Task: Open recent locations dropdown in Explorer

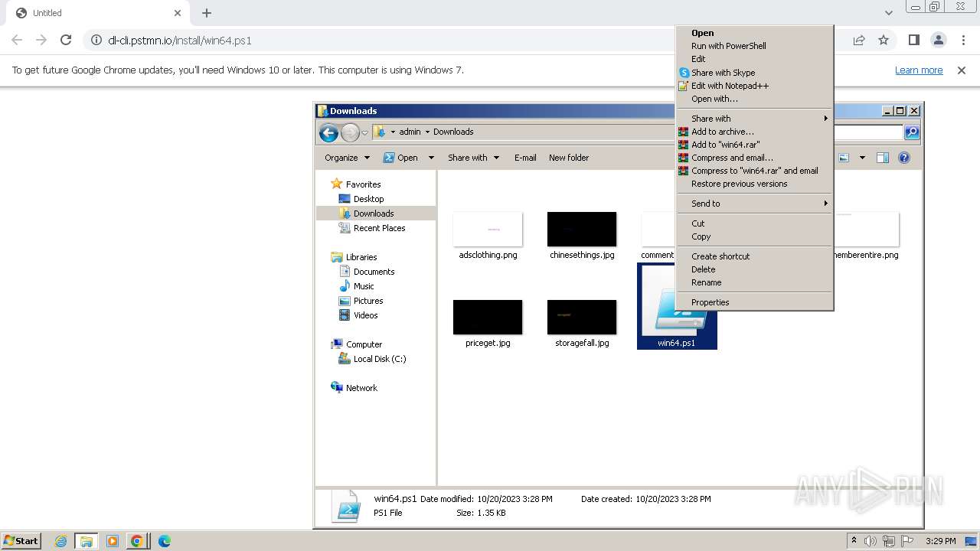Action: [x=364, y=132]
